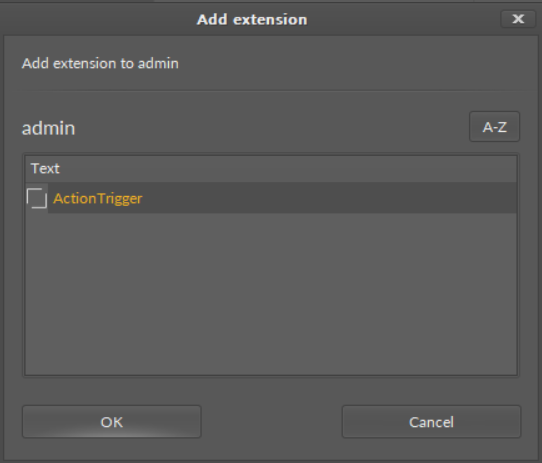Cancel adding the extension
The image size is (542, 463).
point(431,422)
